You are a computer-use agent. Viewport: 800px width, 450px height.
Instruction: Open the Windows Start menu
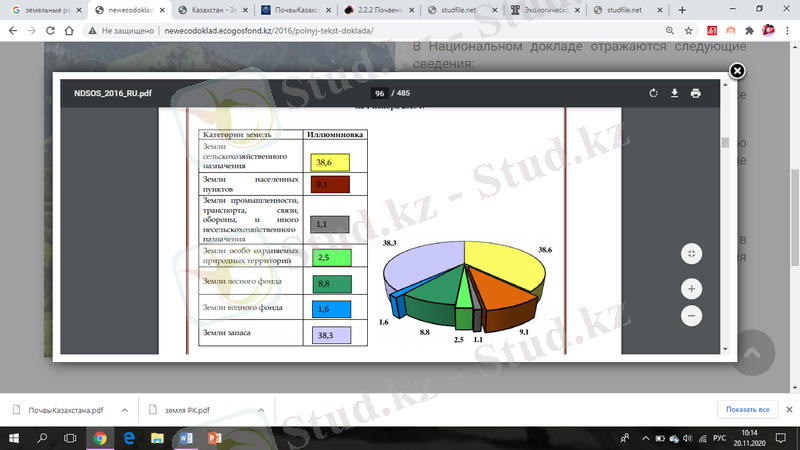[x=14, y=438]
